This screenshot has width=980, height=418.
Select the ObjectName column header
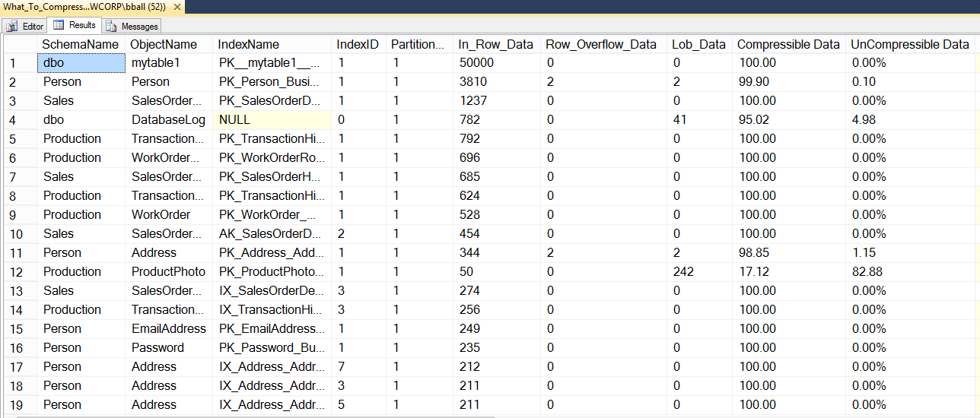tap(164, 44)
